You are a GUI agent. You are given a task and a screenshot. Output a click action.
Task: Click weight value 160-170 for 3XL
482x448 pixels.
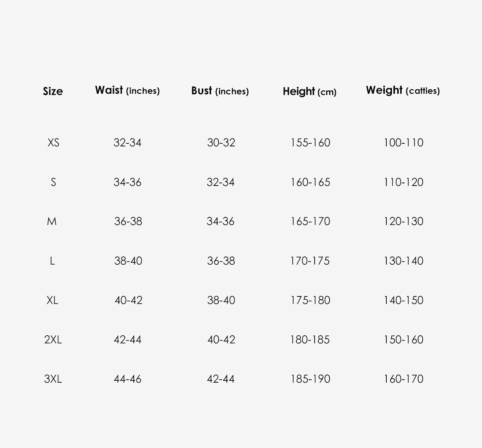[403, 379]
